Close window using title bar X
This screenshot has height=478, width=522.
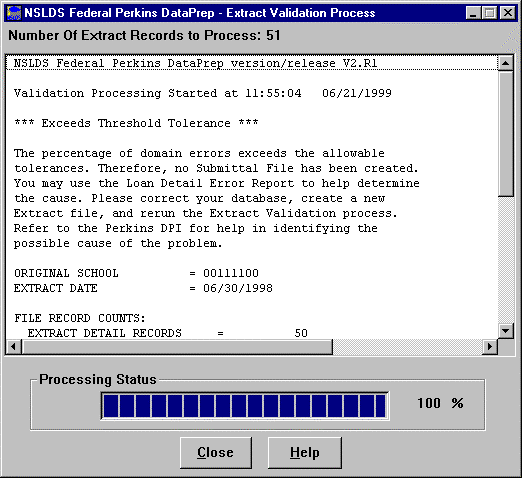(x=508, y=13)
